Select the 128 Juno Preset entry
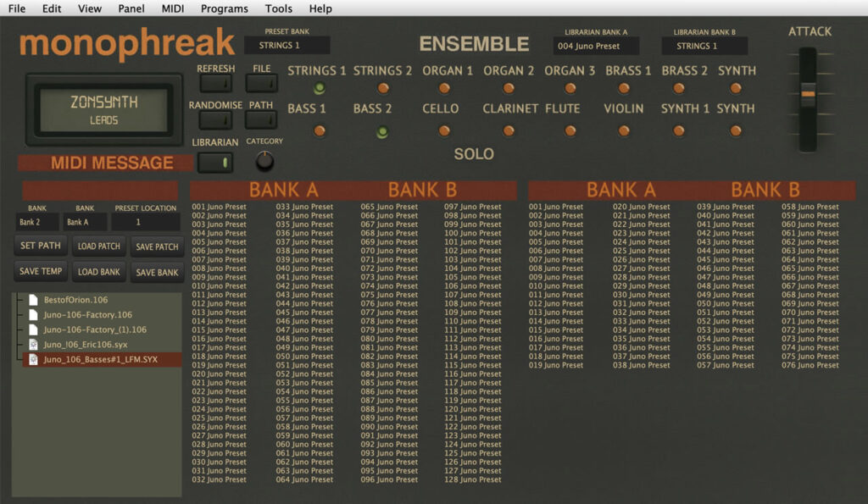 473,479
